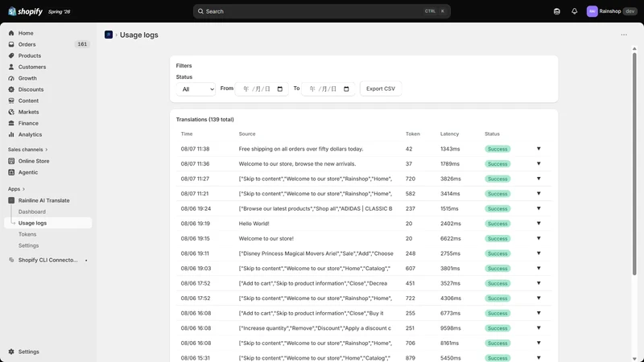644x362 pixels.
Task: Click the Online Store icon
Action: [11, 161]
